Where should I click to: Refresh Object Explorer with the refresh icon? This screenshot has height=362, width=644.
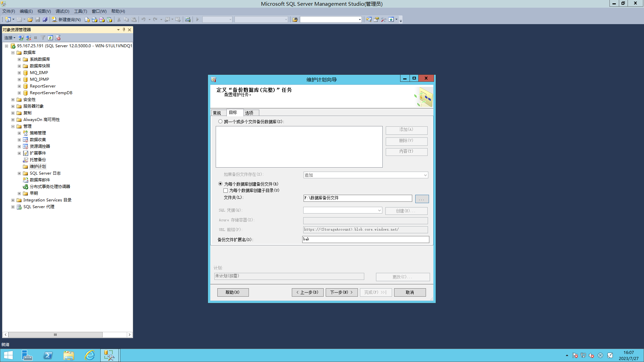(x=50, y=38)
